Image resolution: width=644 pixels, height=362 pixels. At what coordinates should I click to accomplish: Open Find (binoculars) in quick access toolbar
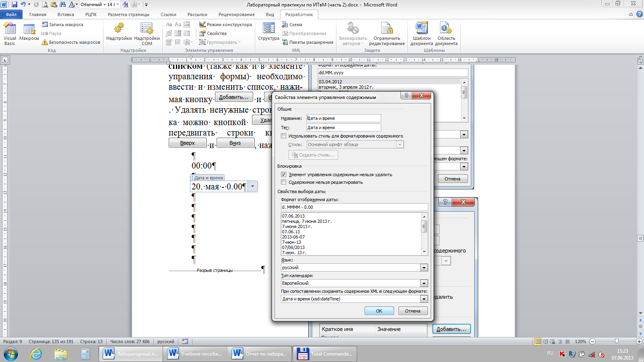pos(63,4)
